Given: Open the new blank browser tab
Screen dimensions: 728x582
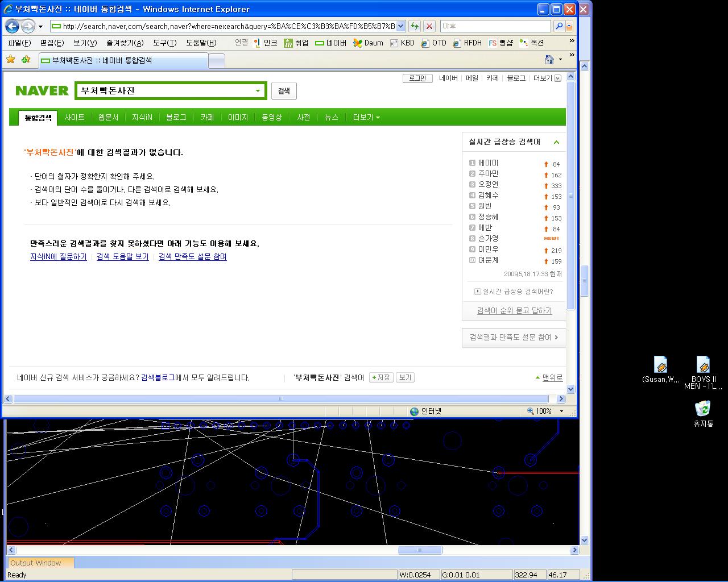Looking at the screenshot, I should (217, 61).
